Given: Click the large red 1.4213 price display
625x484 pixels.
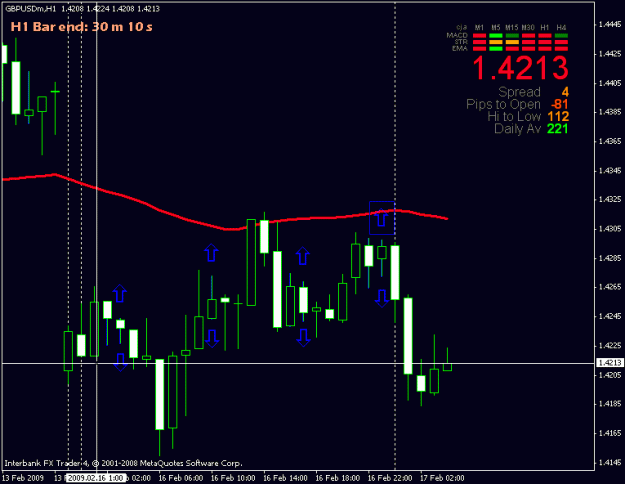Looking at the screenshot, I should coord(521,68).
